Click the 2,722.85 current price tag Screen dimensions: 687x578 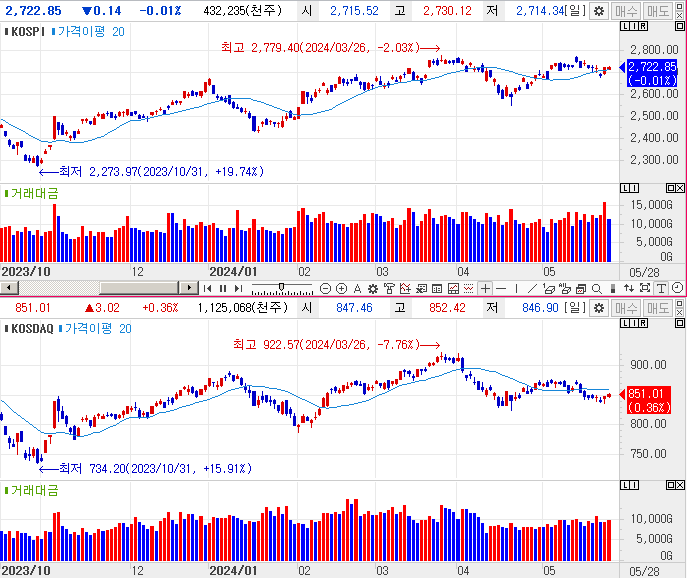point(652,74)
